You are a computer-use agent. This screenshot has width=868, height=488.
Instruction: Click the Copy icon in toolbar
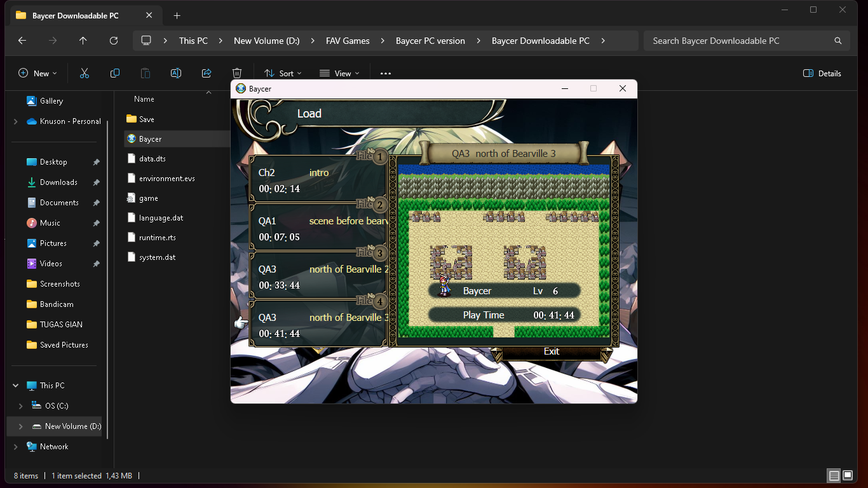click(x=115, y=73)
